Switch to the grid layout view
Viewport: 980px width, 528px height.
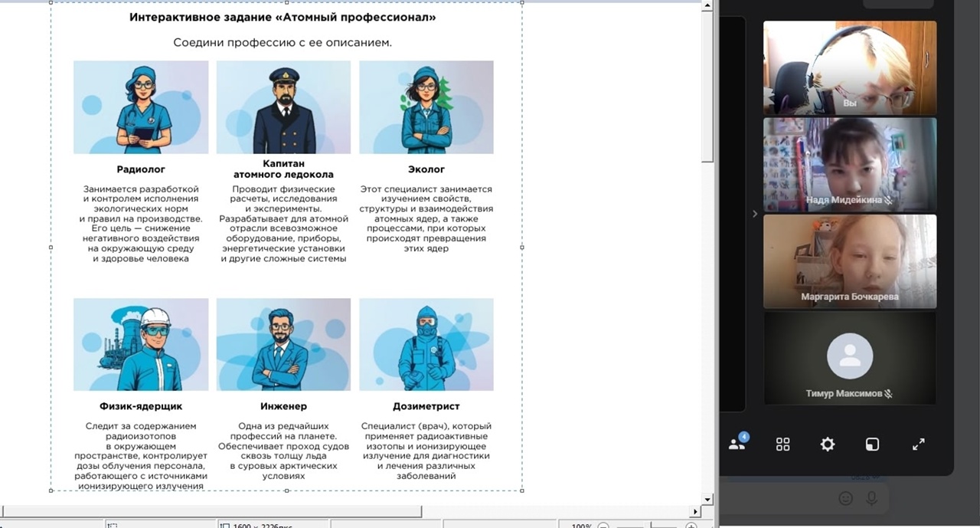(782, 444)
